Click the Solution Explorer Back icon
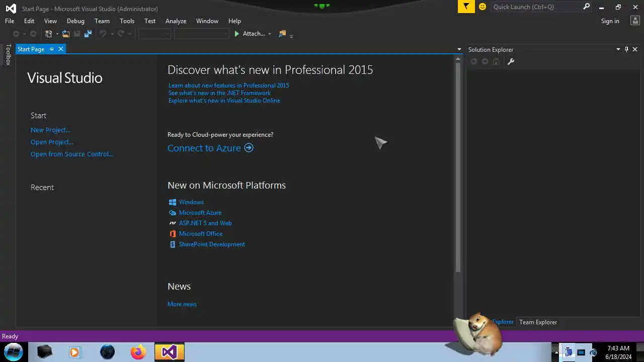644x362 pixels. tap(473, 61)
